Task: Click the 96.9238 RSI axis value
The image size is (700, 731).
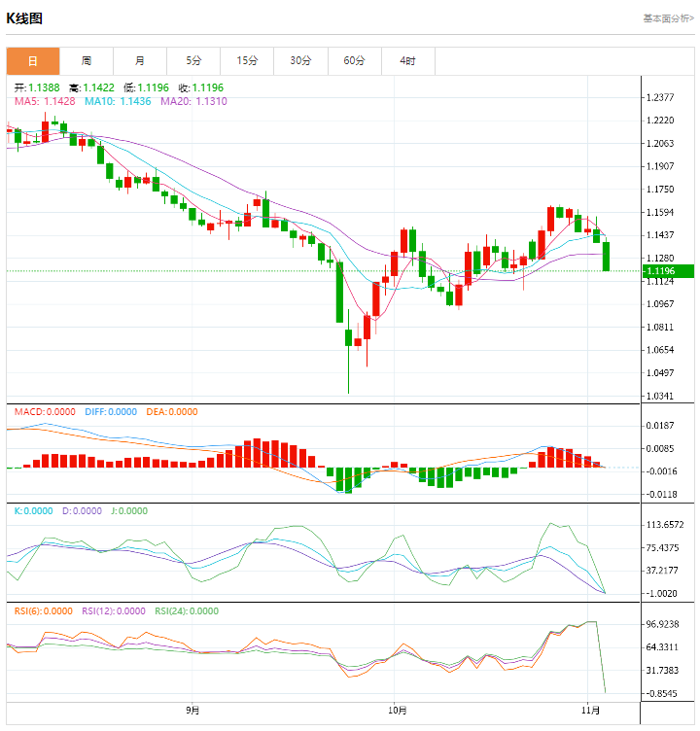Action: point(662,625)
